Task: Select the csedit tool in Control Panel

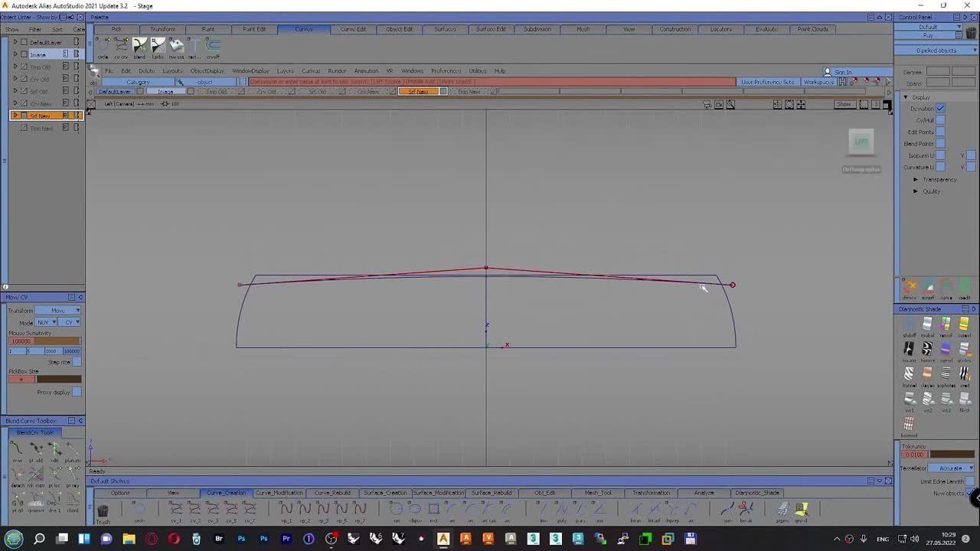Action: (965, 288)
